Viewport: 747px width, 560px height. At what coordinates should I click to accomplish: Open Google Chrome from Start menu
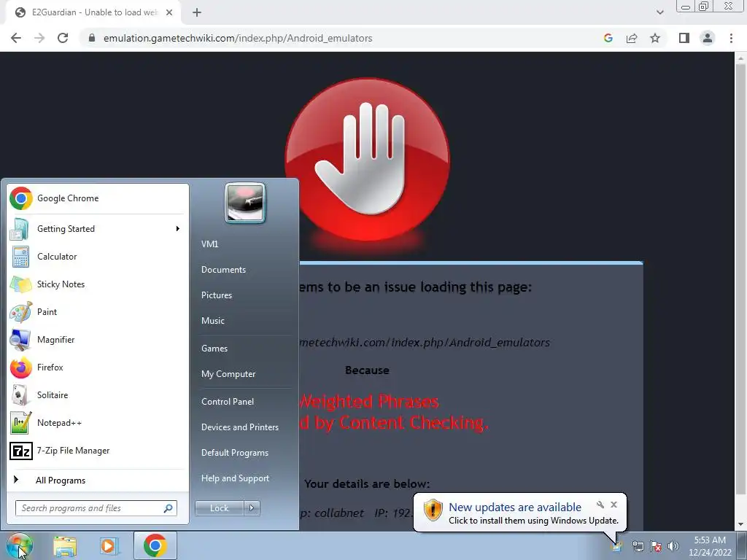point(98,198)
